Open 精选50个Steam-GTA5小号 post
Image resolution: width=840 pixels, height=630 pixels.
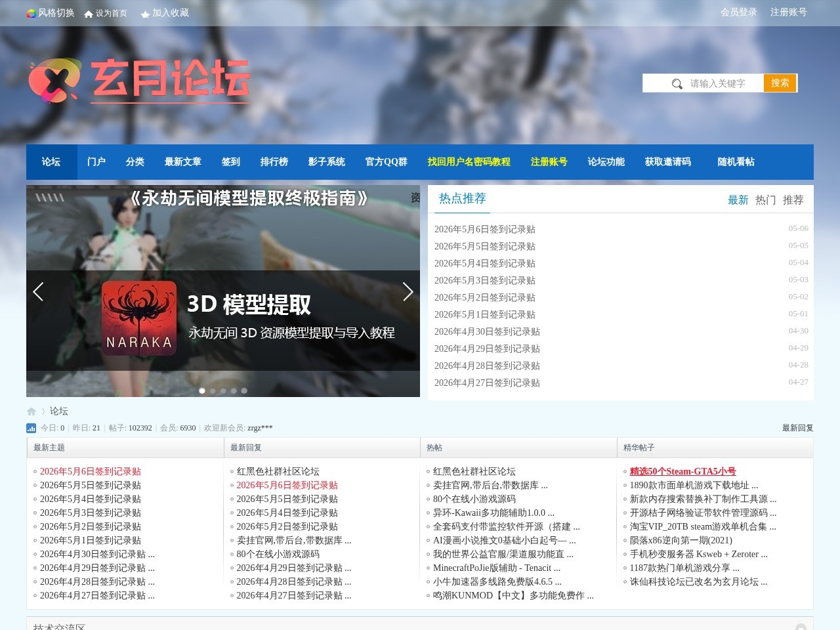coord(682,471)
